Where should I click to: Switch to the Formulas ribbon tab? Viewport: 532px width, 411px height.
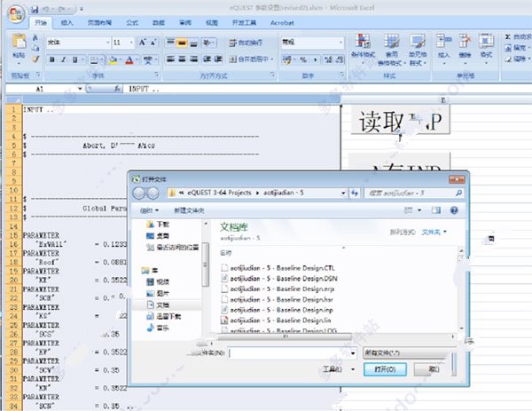coord(132,23)
